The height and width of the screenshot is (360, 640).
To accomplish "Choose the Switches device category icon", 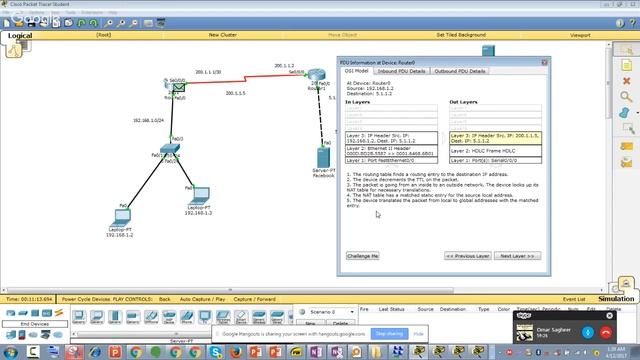I will [23, 313].
